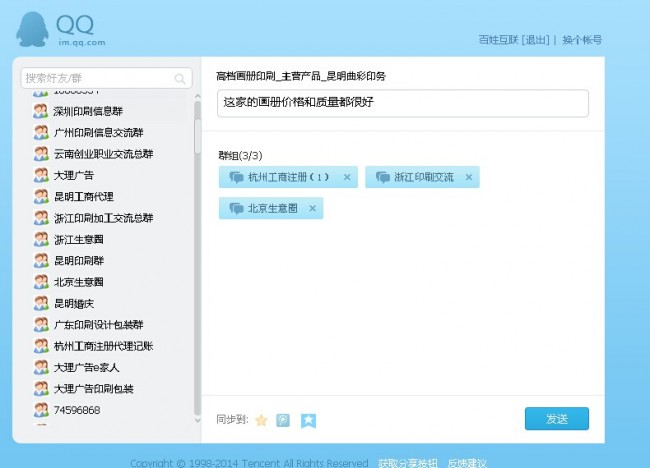Viewport: 650px width, 468px height.
Task: Click the QQ penguin logo
Action: (32, 29)
